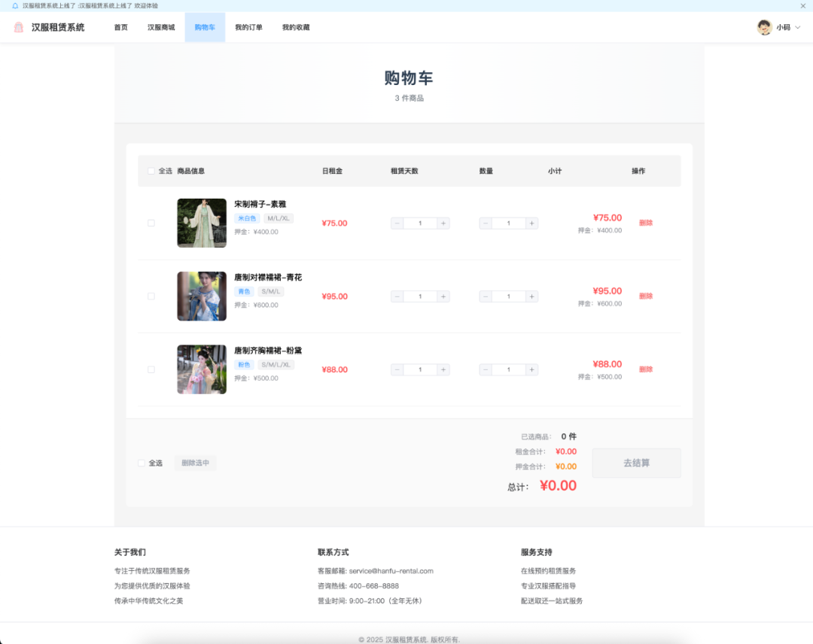Open the 我的收藏 page
Image resolution: width=813 pixels, height=644 pixels.
(x=295, y=27)
